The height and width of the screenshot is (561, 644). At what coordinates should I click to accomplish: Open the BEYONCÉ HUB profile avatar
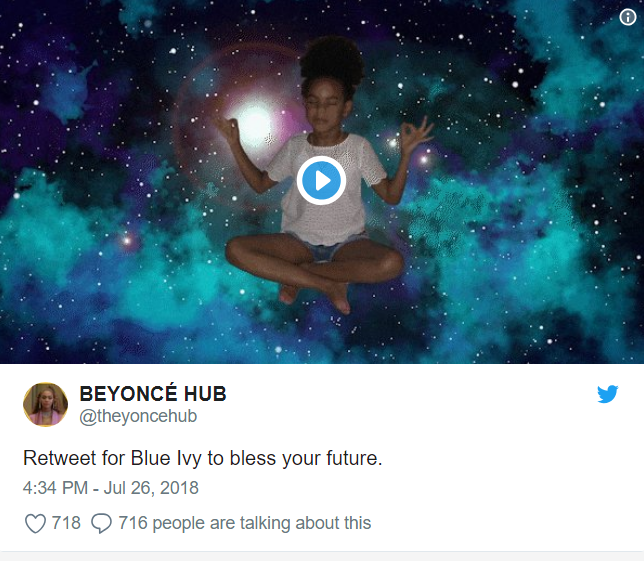45,405
